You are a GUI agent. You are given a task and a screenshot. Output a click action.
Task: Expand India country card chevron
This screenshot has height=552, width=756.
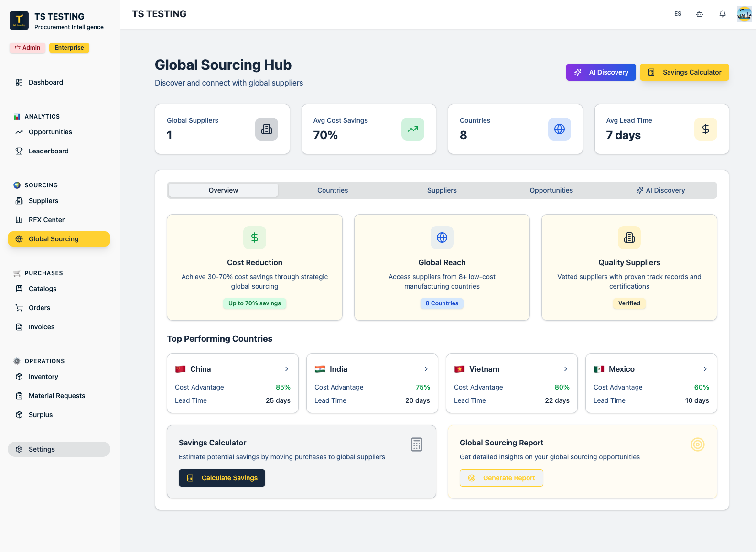[426, 369]
